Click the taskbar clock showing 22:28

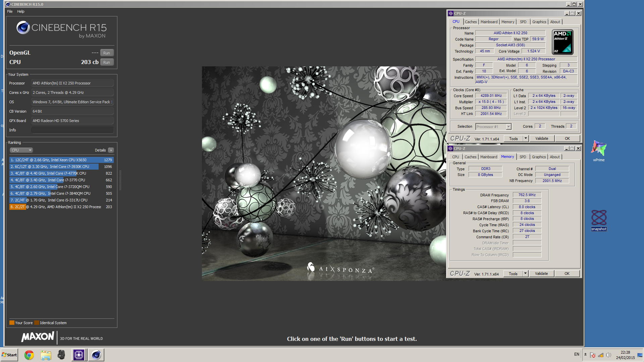tap(625, 355)
